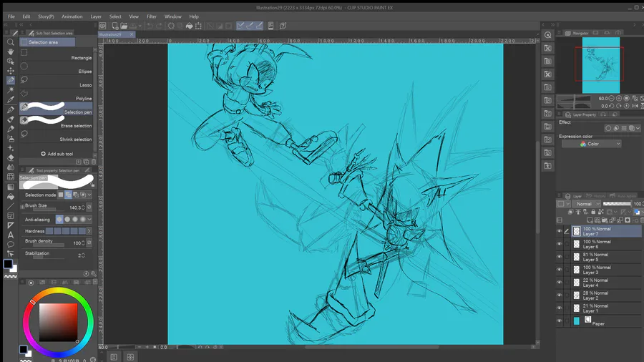
Task: Hide Layer 2 using its eye icon
Action: click(x=559, y=295)
